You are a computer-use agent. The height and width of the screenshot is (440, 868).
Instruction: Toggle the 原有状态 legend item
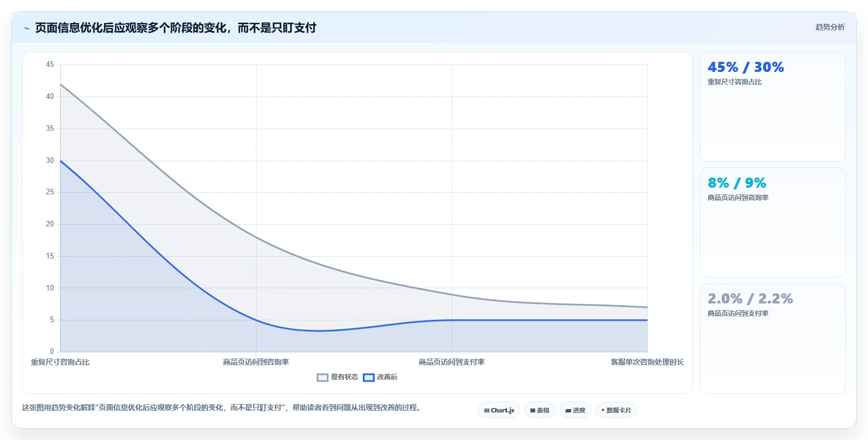click(338, 377)
